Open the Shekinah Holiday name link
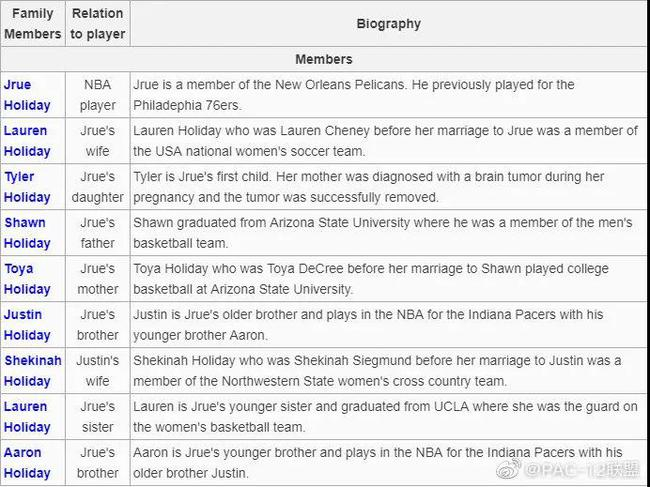 [32, 371]
